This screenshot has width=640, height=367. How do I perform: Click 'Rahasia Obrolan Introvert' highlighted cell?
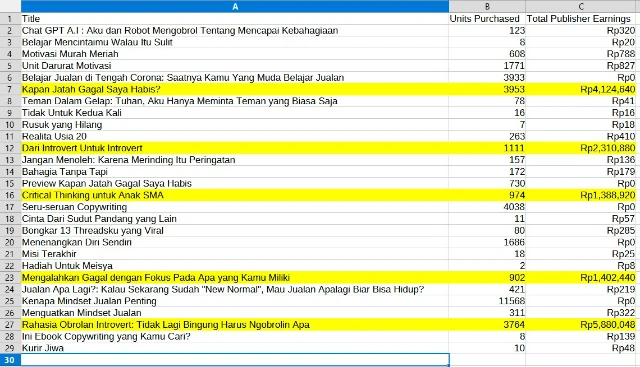235,325
